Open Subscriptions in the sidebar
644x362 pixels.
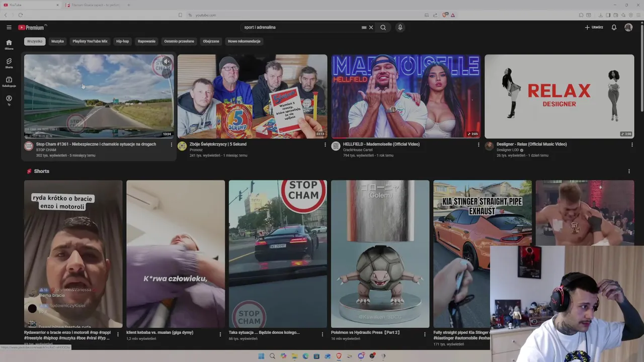click(9, 82)
